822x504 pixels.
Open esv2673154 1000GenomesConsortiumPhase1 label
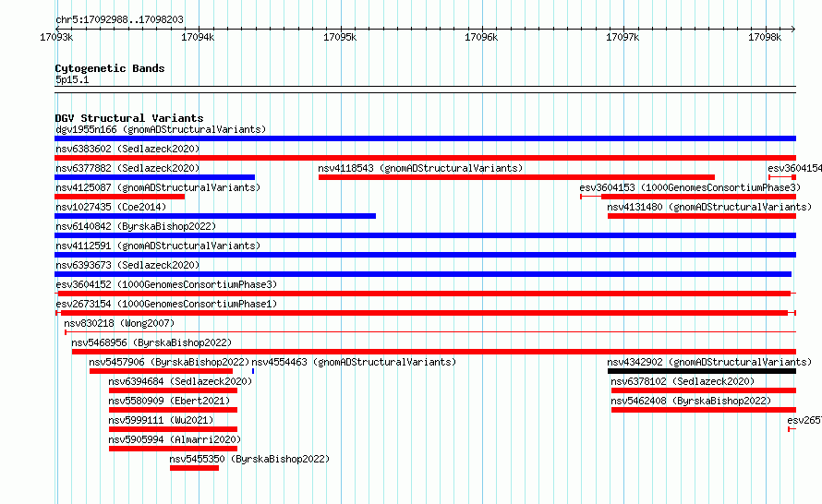point(166,304)
